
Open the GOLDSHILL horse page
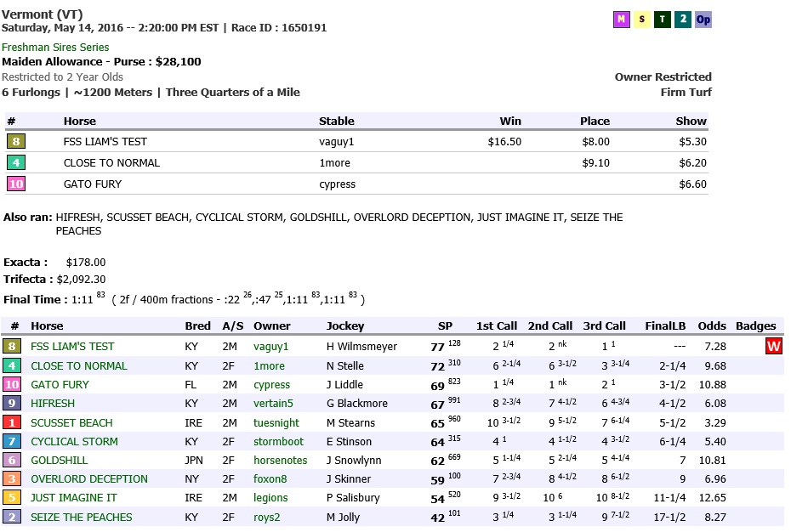click(60, 461)
